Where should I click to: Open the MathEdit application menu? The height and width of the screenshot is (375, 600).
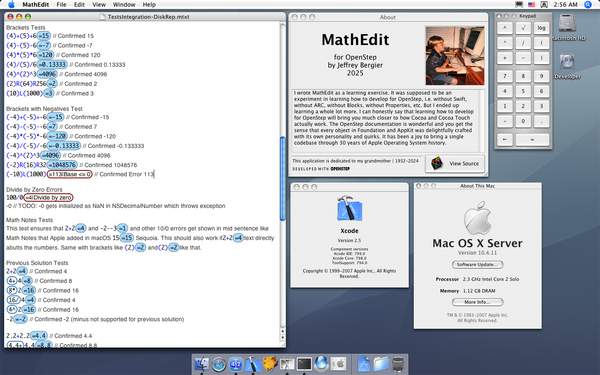point(36,5)
